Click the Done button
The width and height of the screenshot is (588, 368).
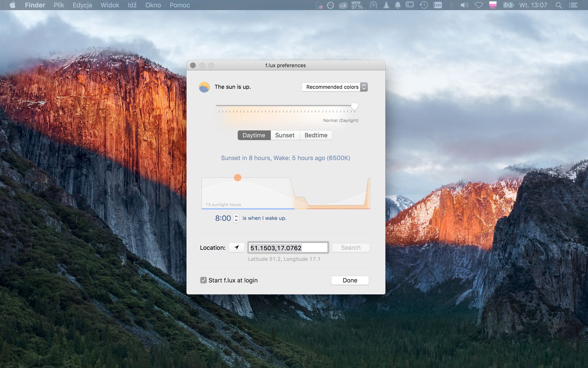click(x=350, y=280)
